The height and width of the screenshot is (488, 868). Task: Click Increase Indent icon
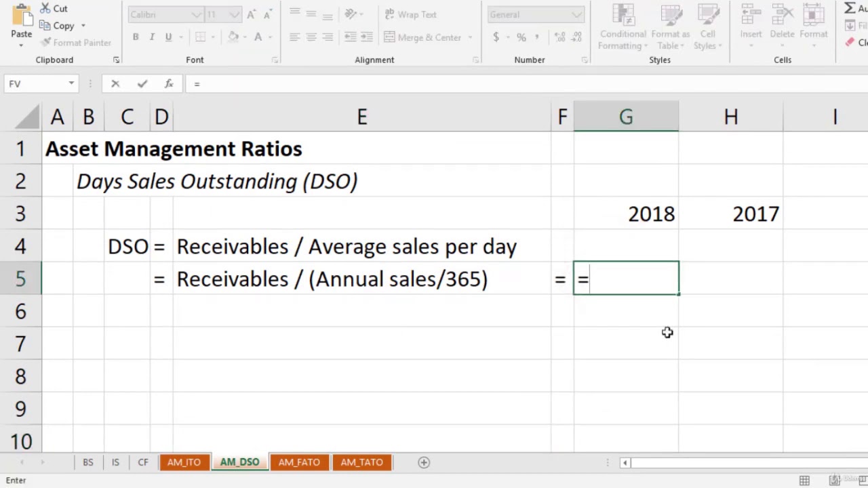tap(368, 37)
